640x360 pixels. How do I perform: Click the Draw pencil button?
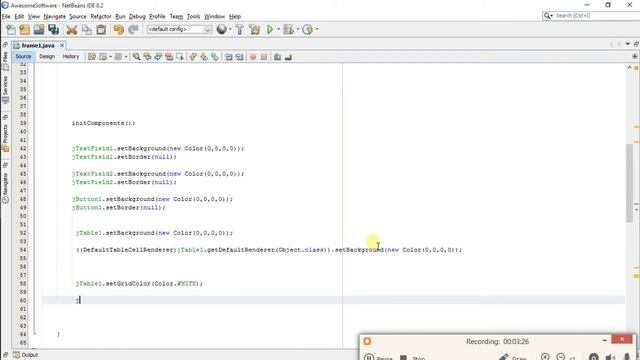coord(513,357)
